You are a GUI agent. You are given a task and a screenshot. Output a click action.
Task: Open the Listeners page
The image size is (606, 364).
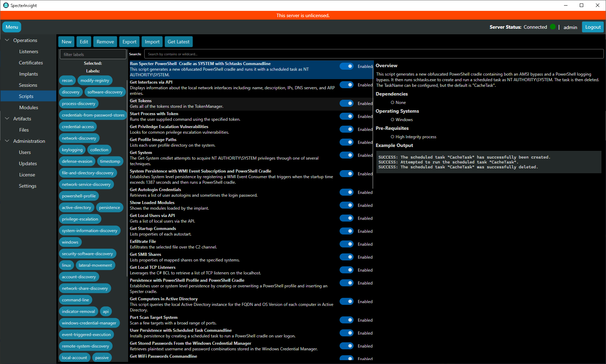point(28,51)
